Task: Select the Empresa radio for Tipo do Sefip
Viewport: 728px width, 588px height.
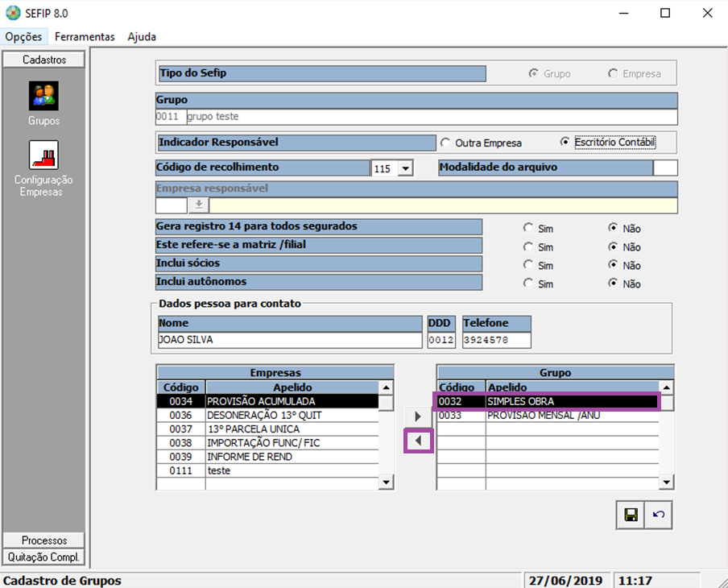Action: point(613,73)
